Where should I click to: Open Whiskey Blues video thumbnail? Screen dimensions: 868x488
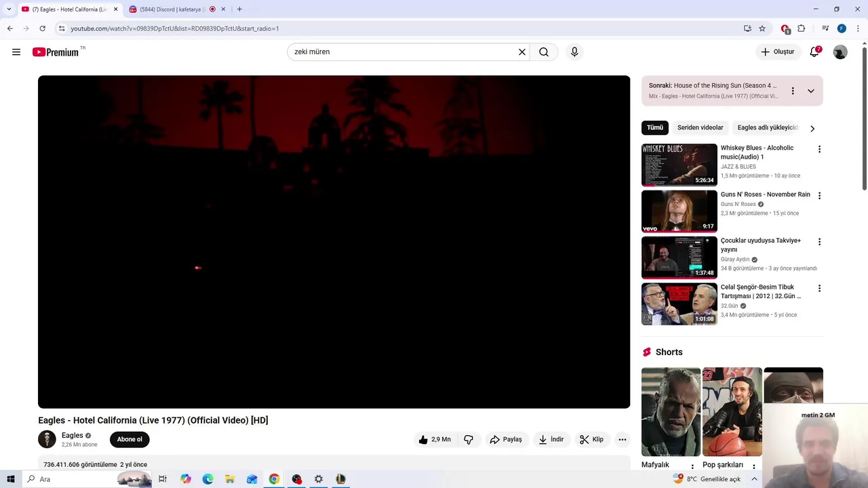[x=679, y=165]
